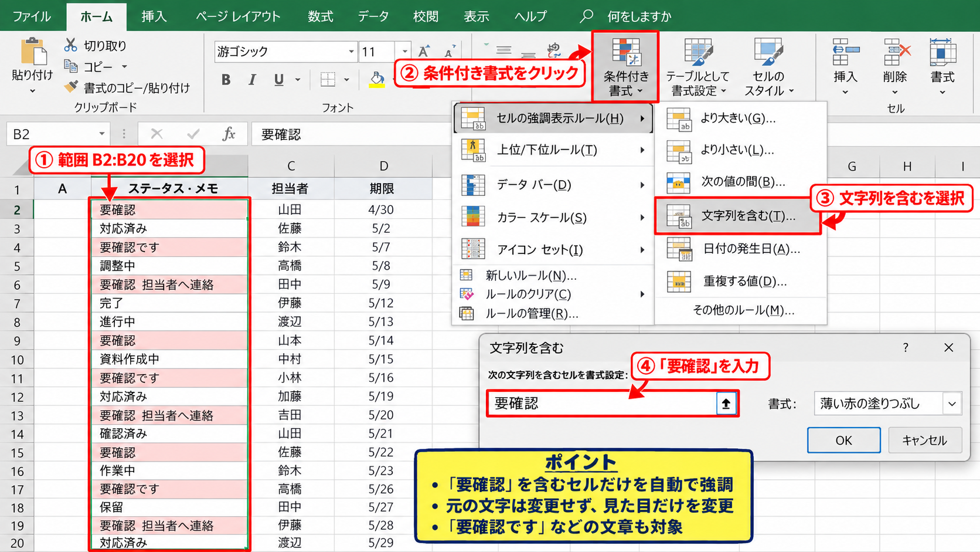Screen dimensions: 980x552
Task: Expand the underline style dropdown arrow
Action: 298,80
